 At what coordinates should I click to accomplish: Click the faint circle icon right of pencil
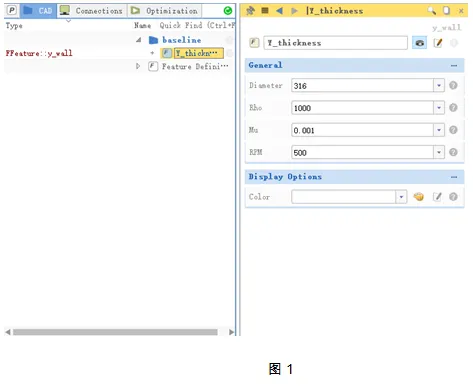tap(454, 43)
